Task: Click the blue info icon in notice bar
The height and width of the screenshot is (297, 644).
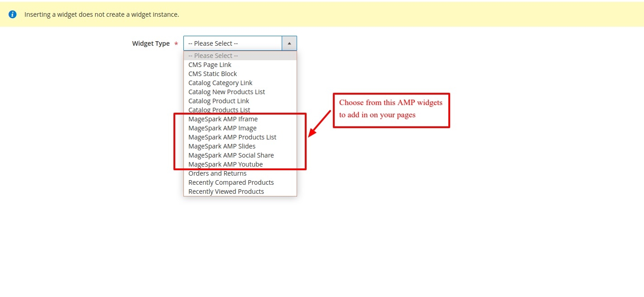Action: tap(13, 14)
